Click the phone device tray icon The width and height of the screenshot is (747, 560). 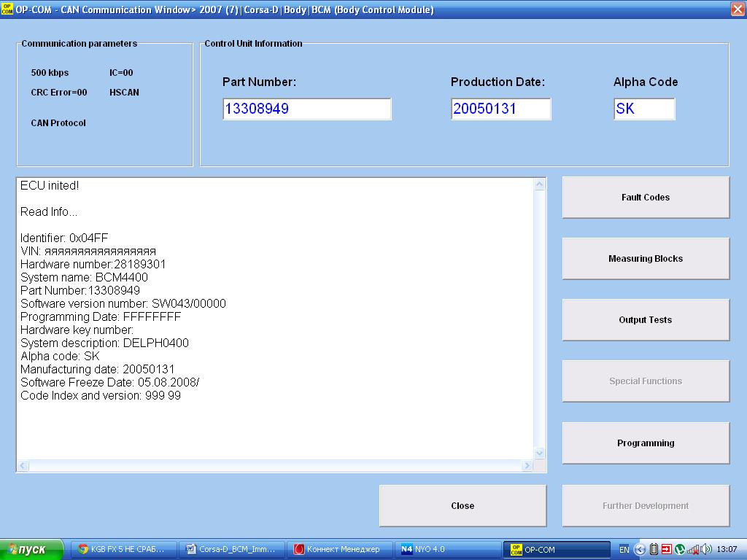click(654, 550)
